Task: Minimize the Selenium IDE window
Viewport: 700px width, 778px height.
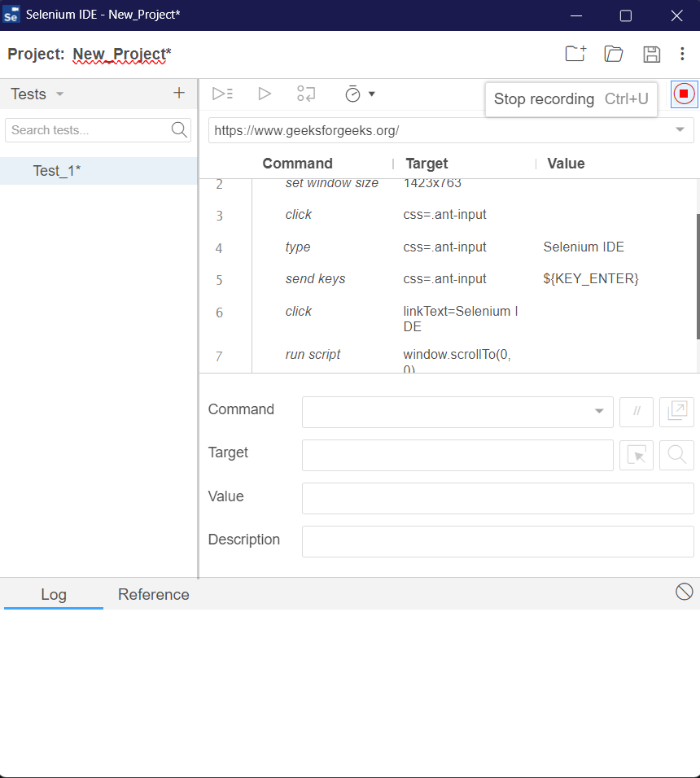Action: (576, 15)
